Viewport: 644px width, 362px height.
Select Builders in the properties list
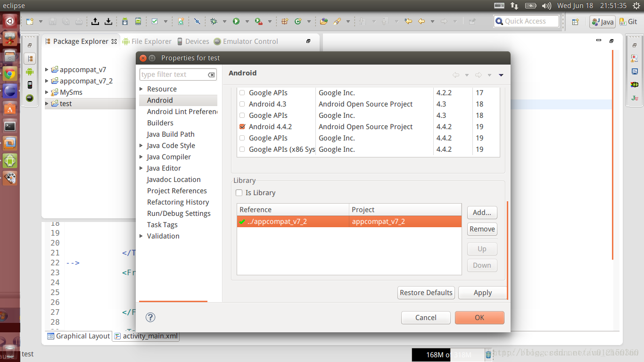coord(160,123)
